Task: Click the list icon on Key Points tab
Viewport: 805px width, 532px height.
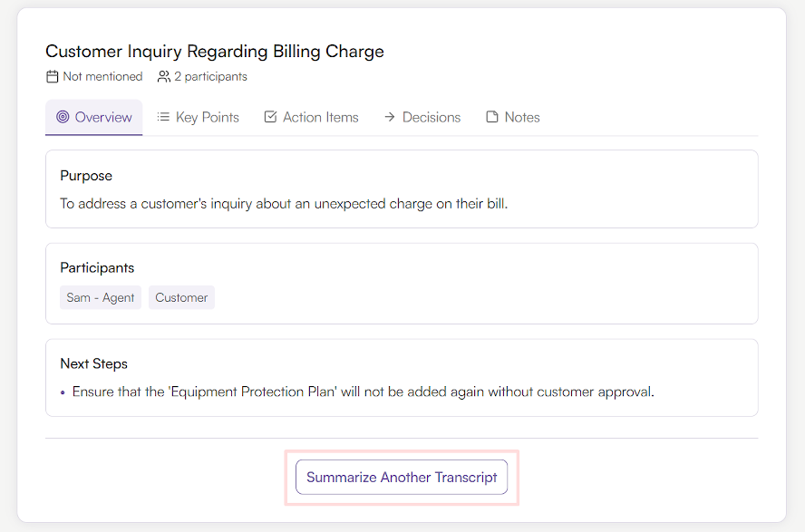Action: (163, 117)
